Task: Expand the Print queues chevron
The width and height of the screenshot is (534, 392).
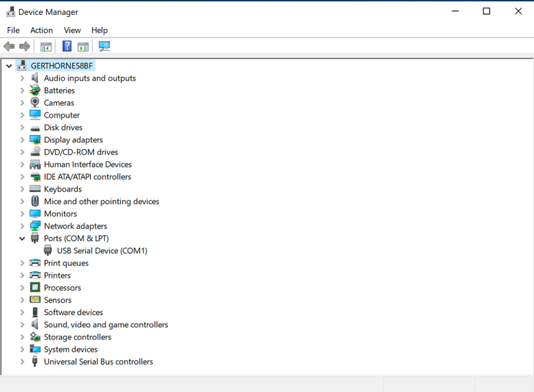Action: (x=22, y=263)
